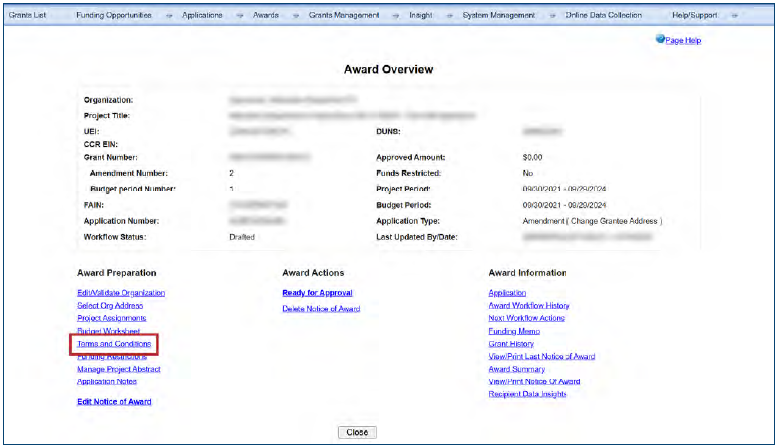
Task: Open the Budget Worksheet link
Action: (108, 331)
